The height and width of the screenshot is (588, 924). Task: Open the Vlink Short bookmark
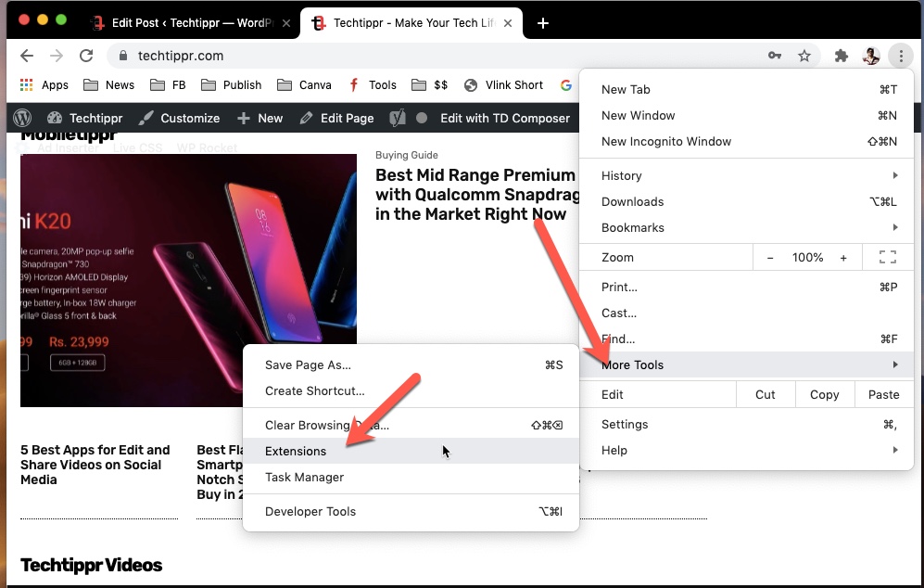pyautogui.click(x=503, y=85)
